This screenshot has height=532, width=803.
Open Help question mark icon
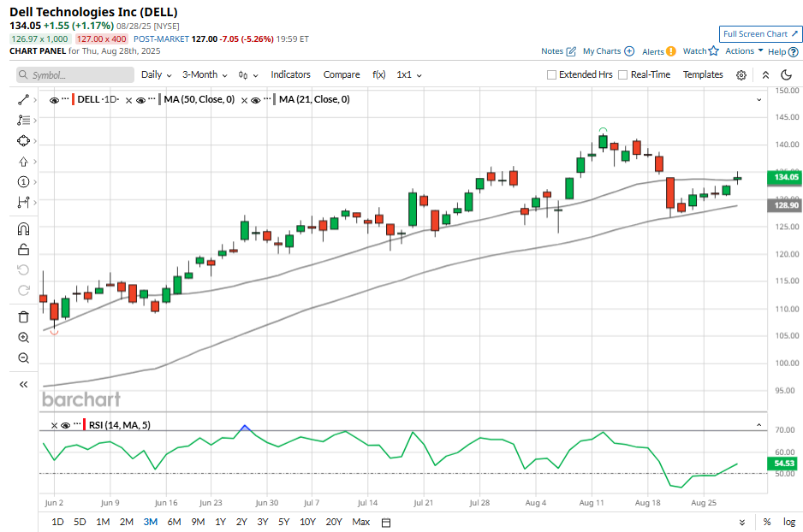pos(794,51)
